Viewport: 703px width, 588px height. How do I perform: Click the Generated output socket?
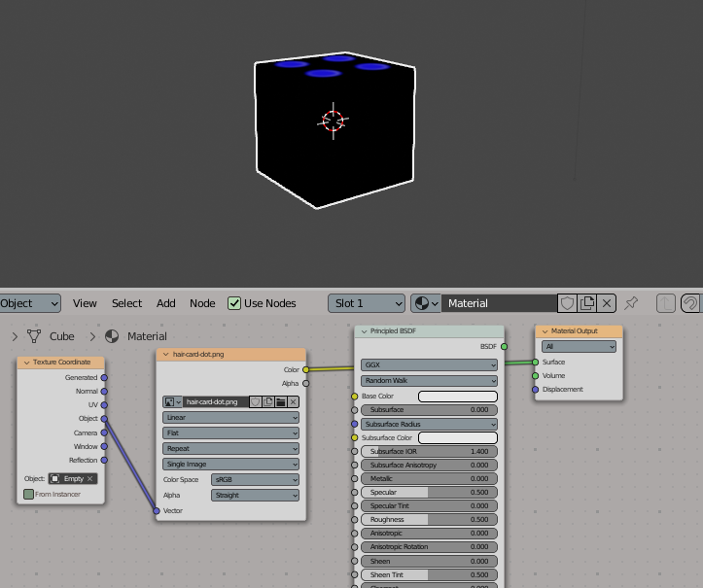click(x=104, y=378)
